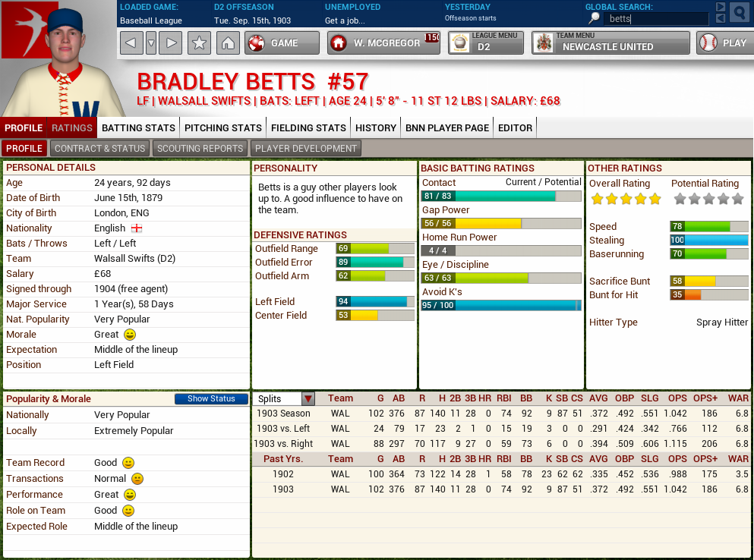Click the Newcastle United team logo
This screenshot has height=560, width=754.
541,43
